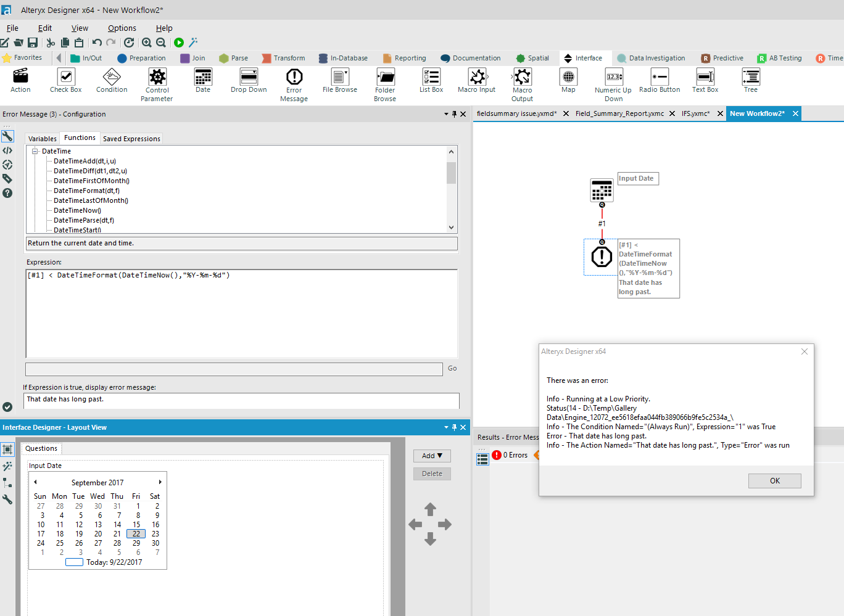
Task: Select the Numeric Up Down tool
Action: click(x=613, y=80)
